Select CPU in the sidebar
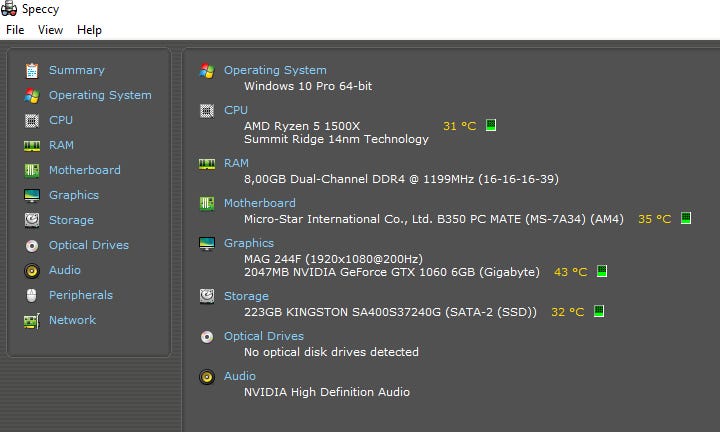Screen dimensions: 720x432 61,120
